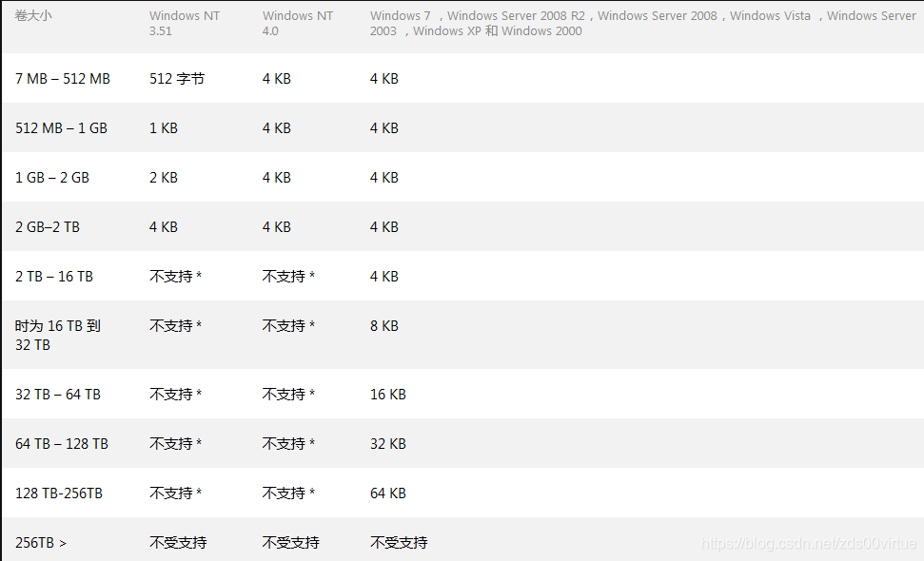Image resolution: width=924 pixels, height=561 pixels.
Task: Select the '2 TB – 16 TB' row label
Action: coord(54,276)
